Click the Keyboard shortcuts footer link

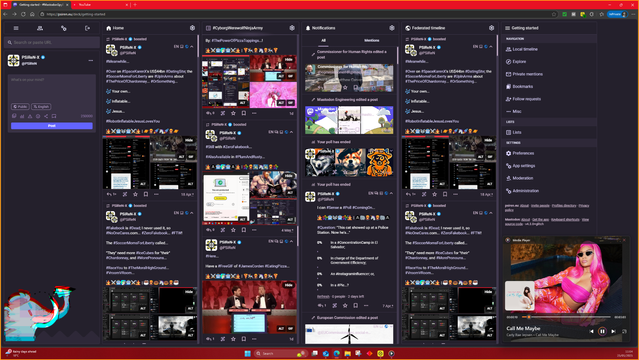pos(565,219)
